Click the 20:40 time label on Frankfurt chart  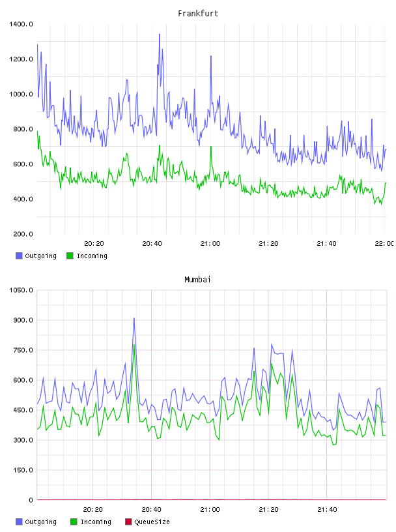coord(152,243)
